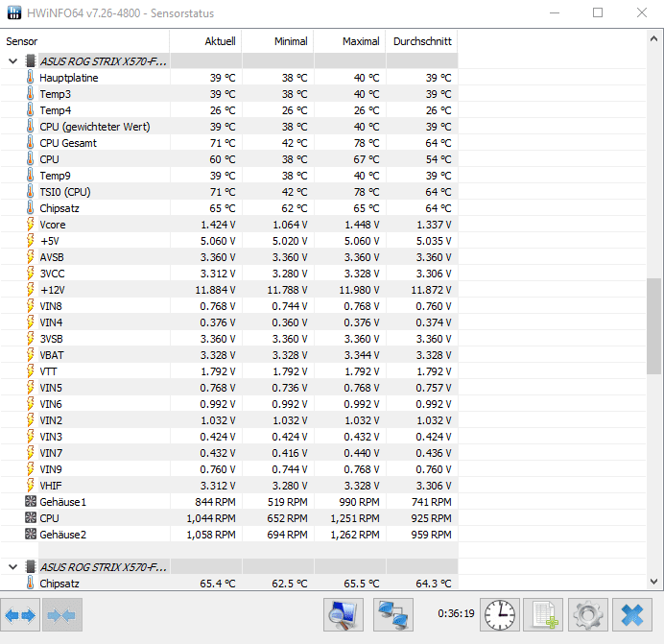Click thermometer icon next to Hauptplatine
Viewport: 664px width, 644px height.
pyautogui.click(x=30, y=78)
